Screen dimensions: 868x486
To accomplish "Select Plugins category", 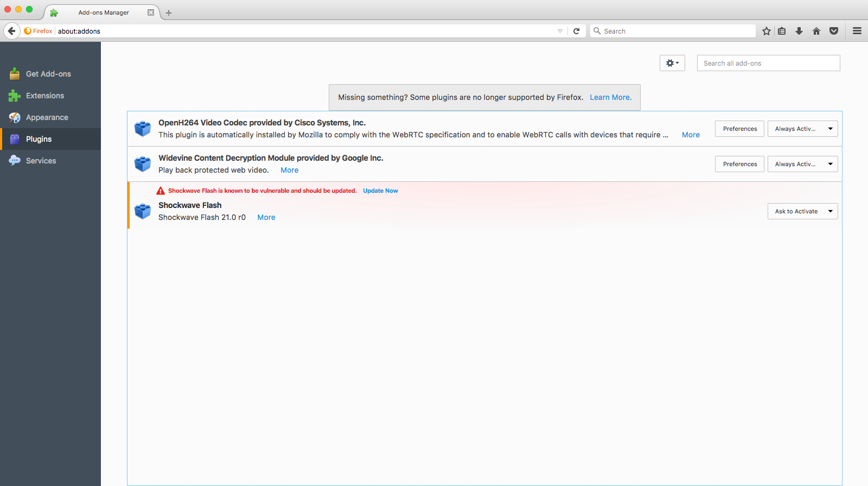I will coord(50,139).
